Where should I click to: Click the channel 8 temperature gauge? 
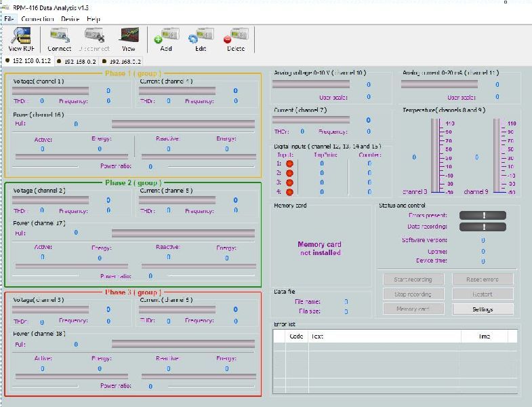tap(436, 156)
